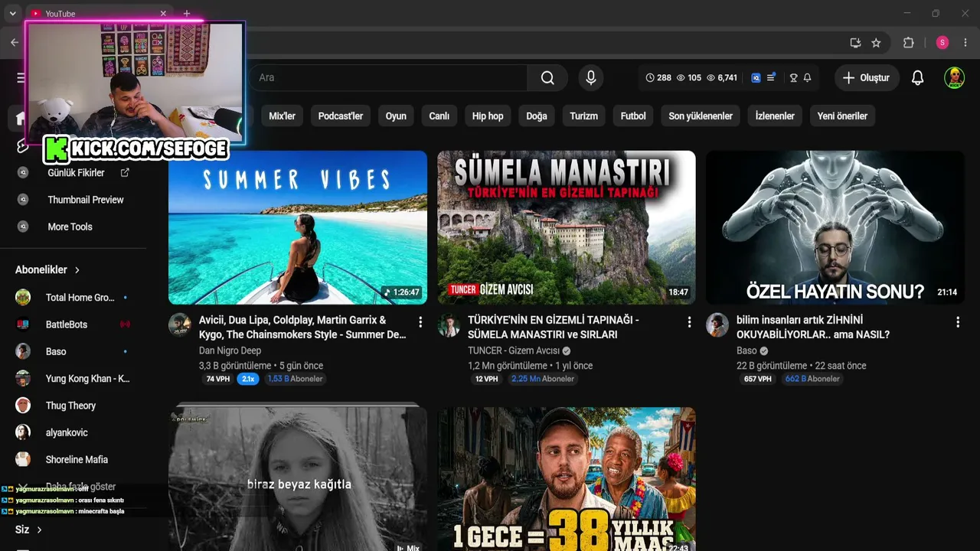This screenshot has height=551, width=980.
Task: Play the ÖZEL HAYATIN SONU? video thumbnail
Action: tap(835, 228)
